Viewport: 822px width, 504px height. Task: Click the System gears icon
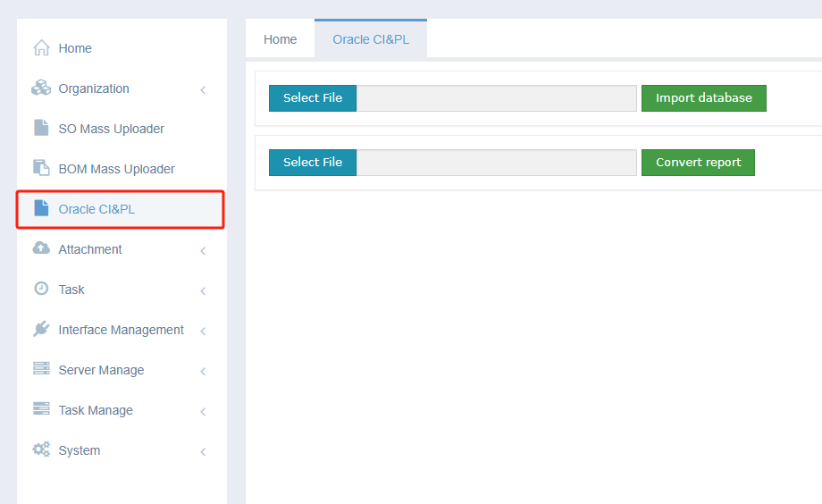coord(41,449)
